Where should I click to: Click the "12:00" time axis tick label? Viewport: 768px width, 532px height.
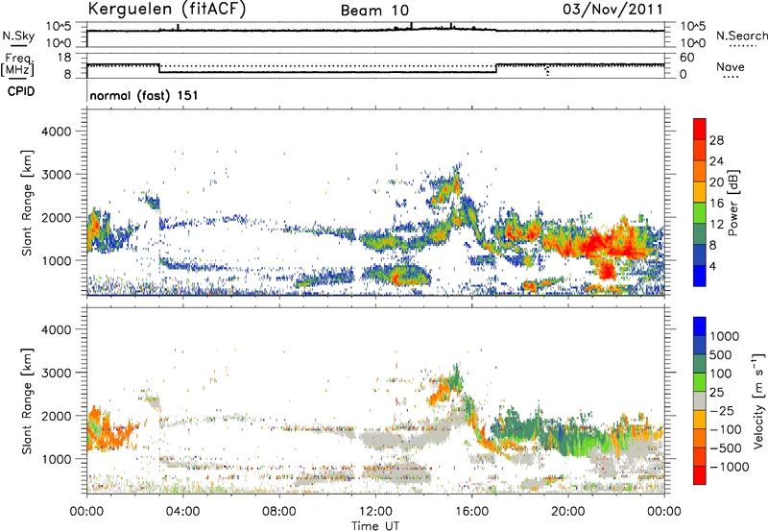coord(375,512)
